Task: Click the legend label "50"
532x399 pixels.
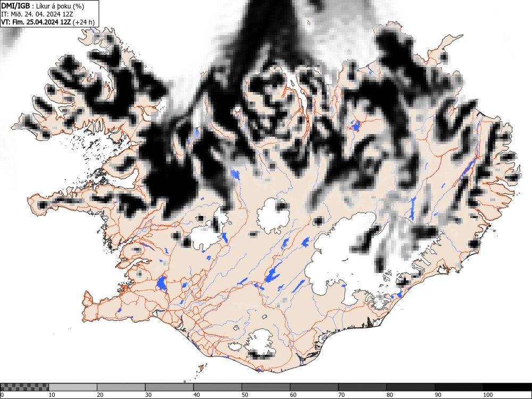Action: pyautogui.click(x=245, y=395)
